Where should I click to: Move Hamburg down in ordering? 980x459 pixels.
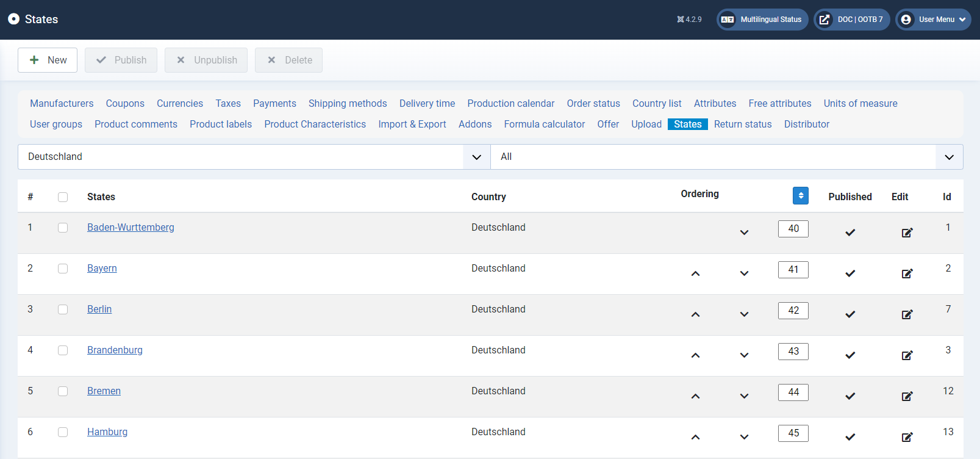pos(744,437)
